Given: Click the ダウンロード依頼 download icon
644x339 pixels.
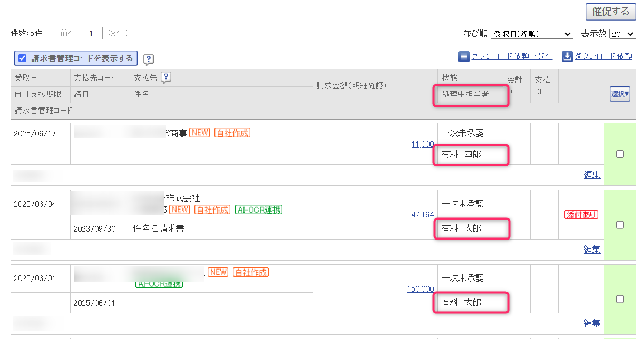Looking at the screenshot, I should pyautogui.click(x=567, y=56).
